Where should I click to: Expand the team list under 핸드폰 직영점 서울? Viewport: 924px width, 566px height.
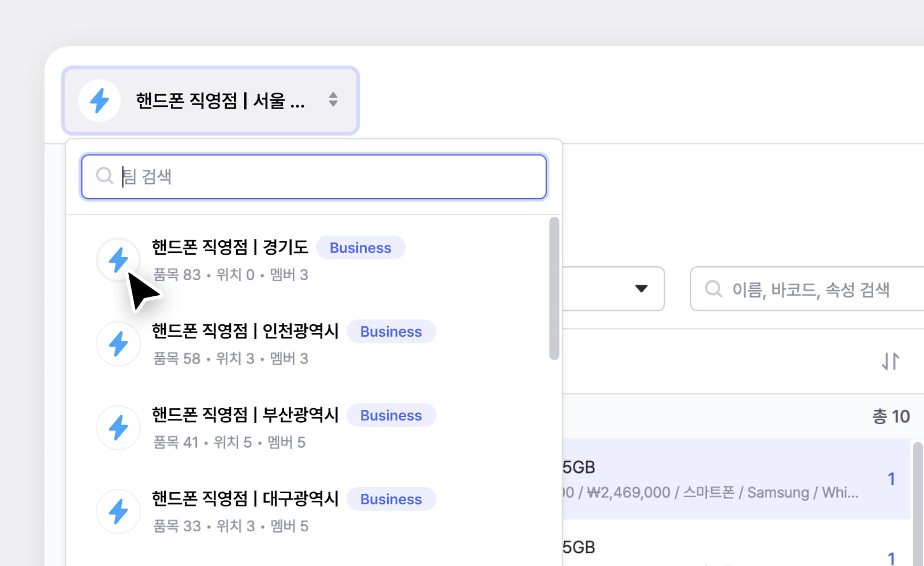click(x=211, y=99)
